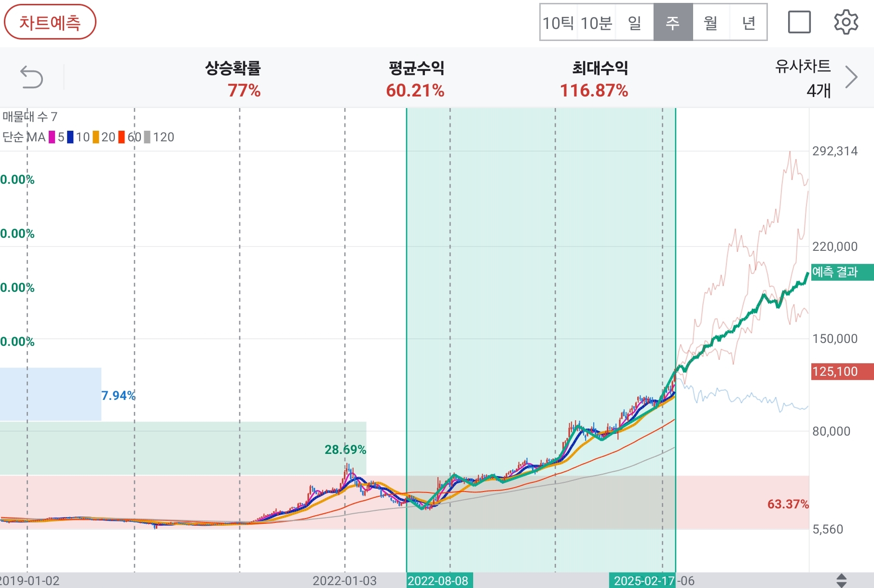874x588 pixels.
Task: Click the MA 120 gray color swatch
Action: 147,137
